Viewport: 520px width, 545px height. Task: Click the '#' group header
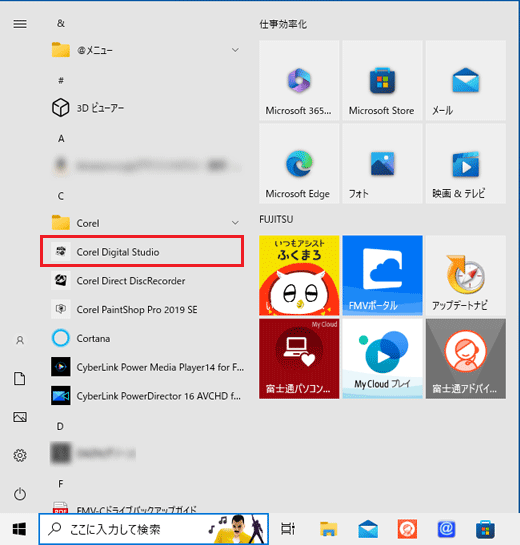pos(61,81)
